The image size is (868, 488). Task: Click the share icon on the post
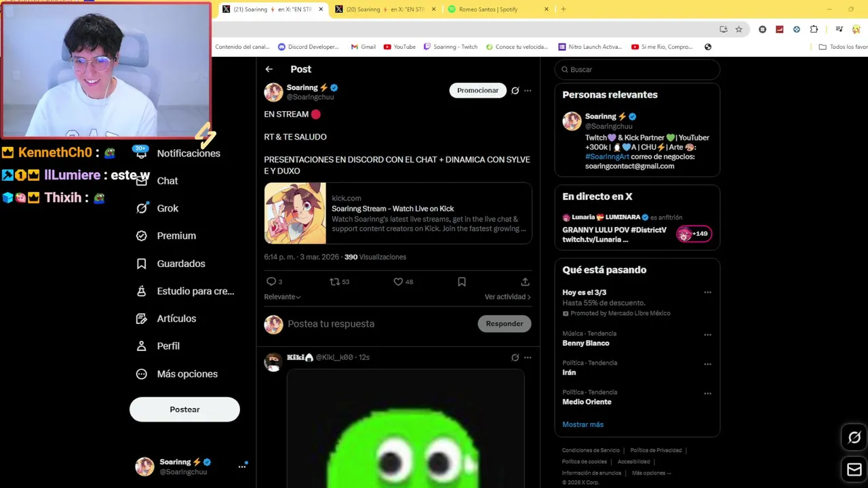click(x=525, y=281)
